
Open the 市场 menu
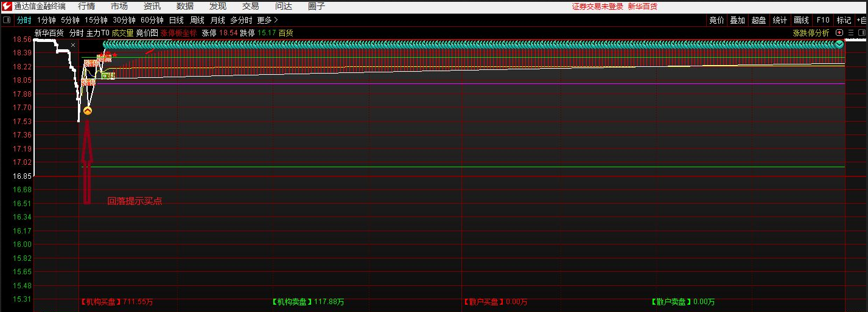[x=119, y=6]
